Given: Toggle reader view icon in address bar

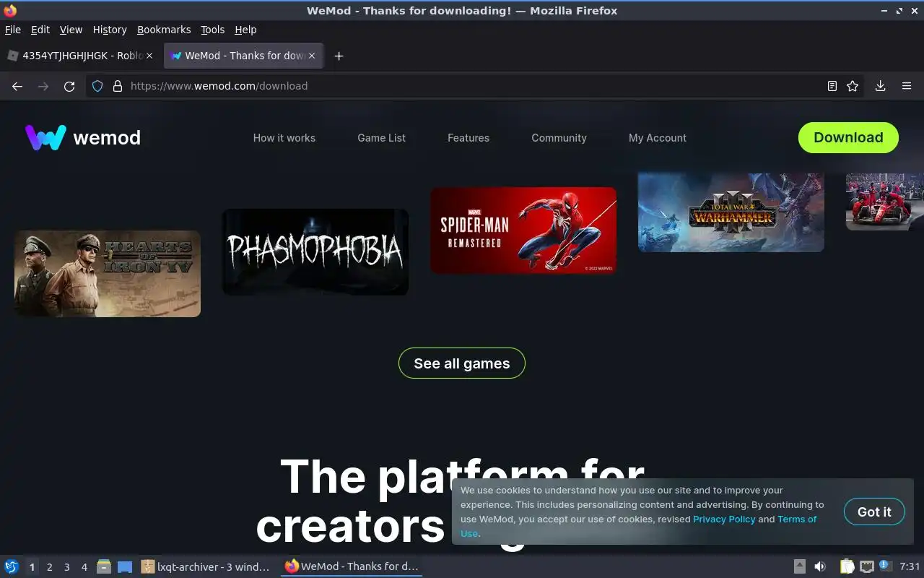Looking at the screenshot, I should [832, 86].
